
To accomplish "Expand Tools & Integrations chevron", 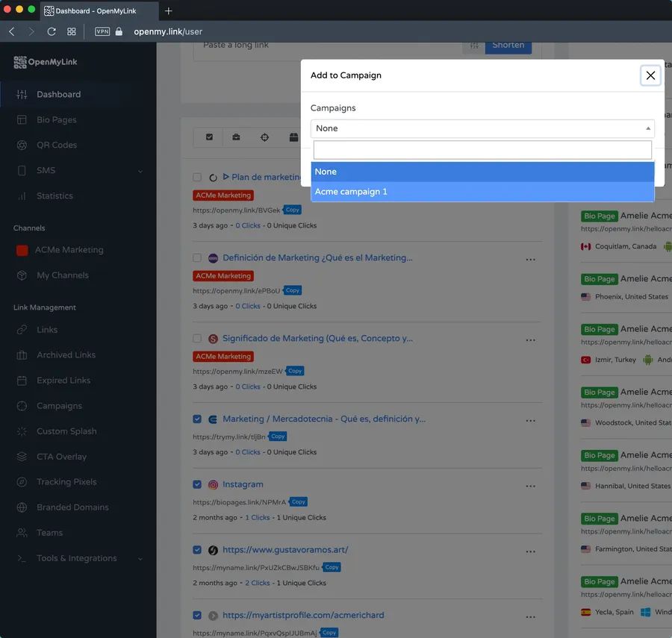I will (140, 559).
